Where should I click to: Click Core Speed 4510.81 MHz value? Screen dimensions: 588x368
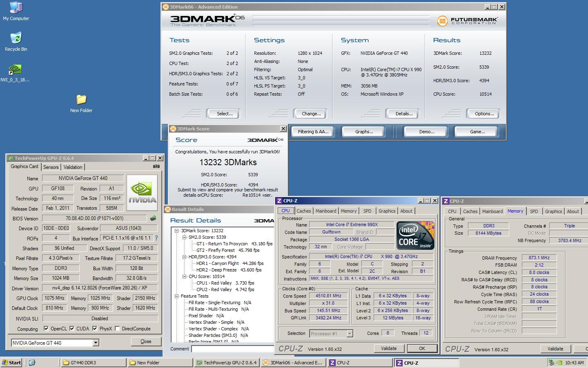(x=328, y=296)
